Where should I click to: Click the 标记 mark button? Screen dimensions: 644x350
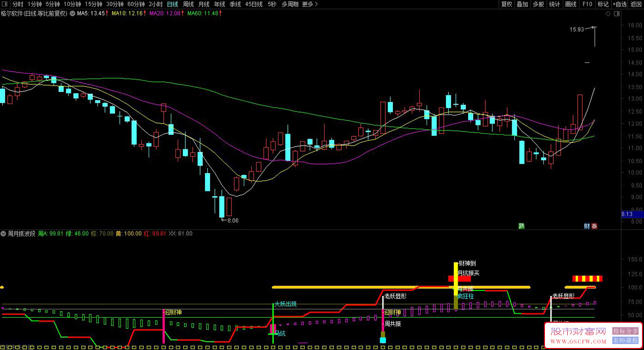pos(603,4)
